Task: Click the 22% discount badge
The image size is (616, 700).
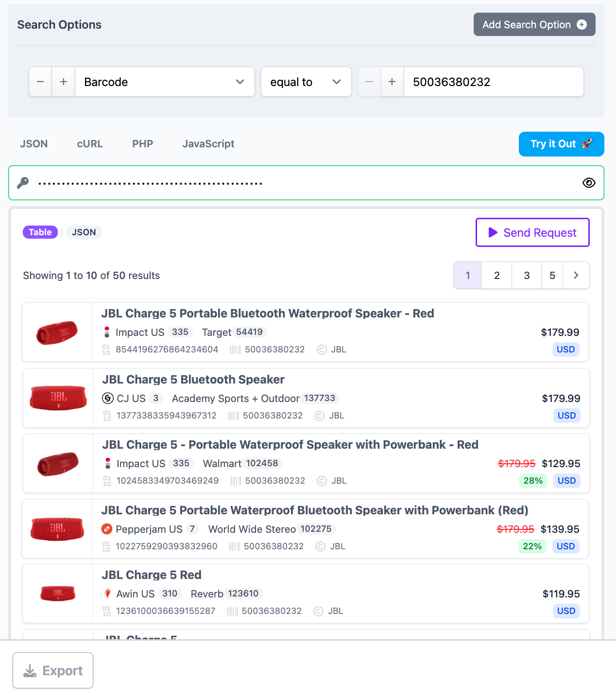Action: [x=532, y=546]
